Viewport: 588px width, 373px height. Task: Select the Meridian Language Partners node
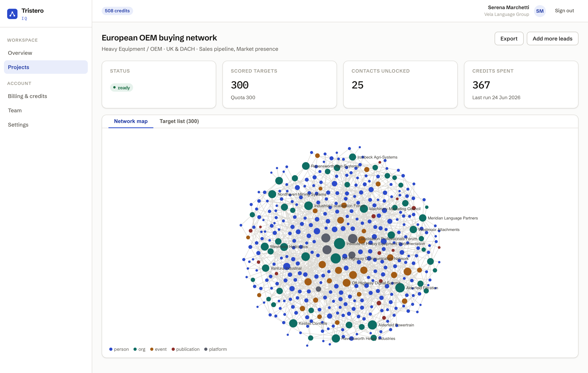coord(423,218)
